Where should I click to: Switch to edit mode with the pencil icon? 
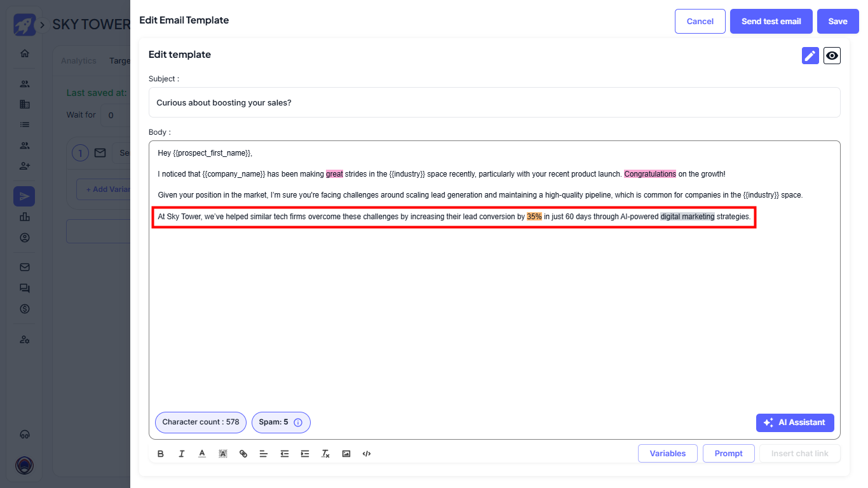(810, 56)
